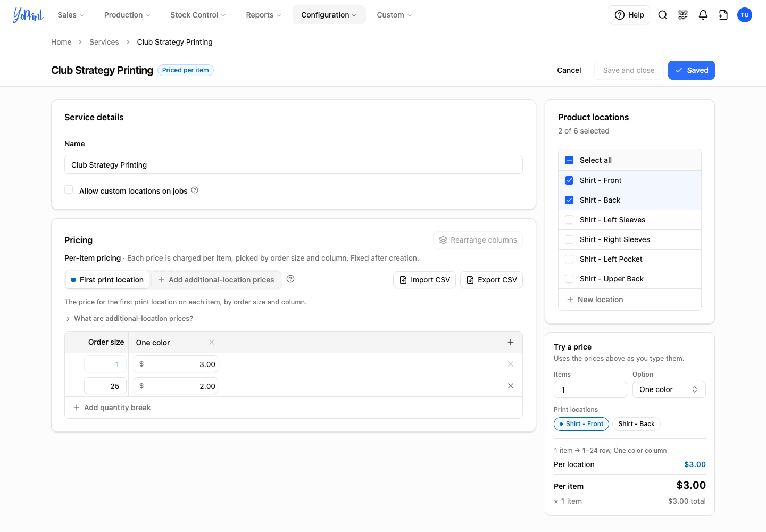Screen dimensions: 766x532
Task: Click the Services breadcrumb link
Action: (x=104, y=42)
